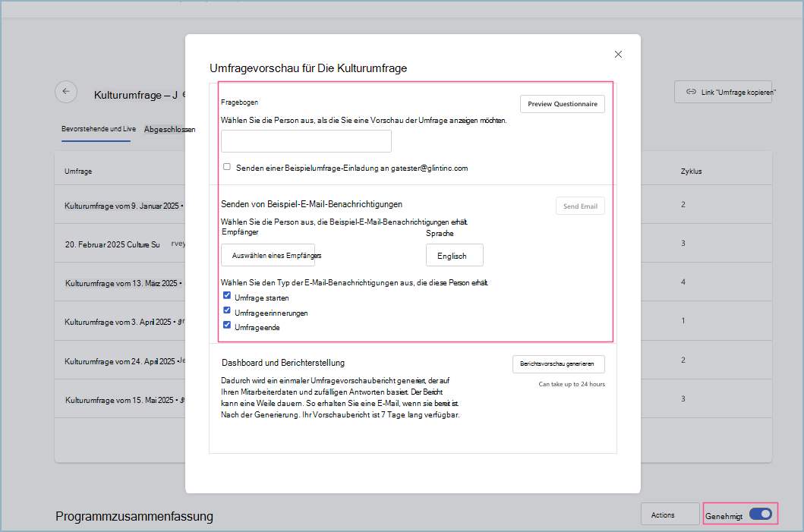The width and height of the screenshot is (804, 532).
Task: Switch to the 'Abgeschlossen' tab
Action: [169, 128]
